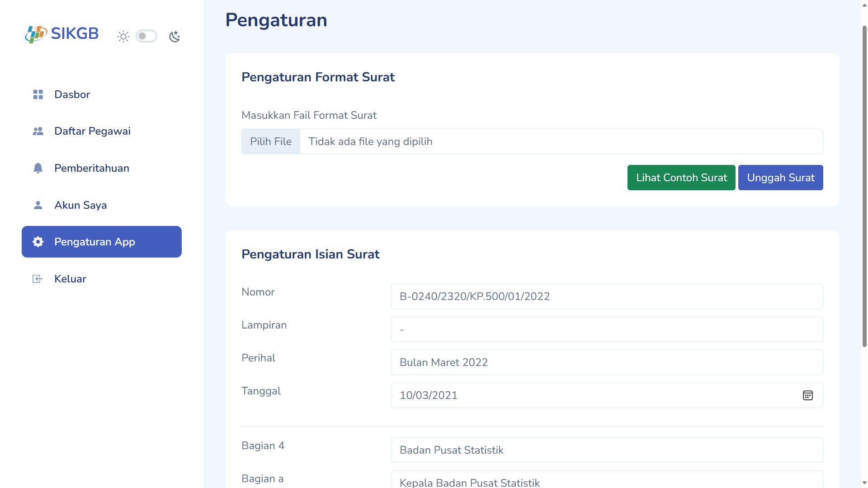Click the Pilih File chooser button
This screenshot has height=488, width=868.
271,141
